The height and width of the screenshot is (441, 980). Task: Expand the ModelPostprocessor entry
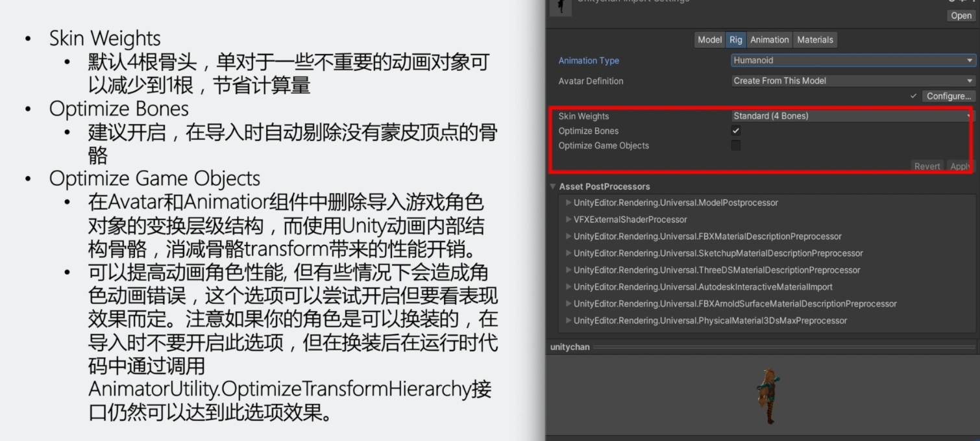point(569,203)
